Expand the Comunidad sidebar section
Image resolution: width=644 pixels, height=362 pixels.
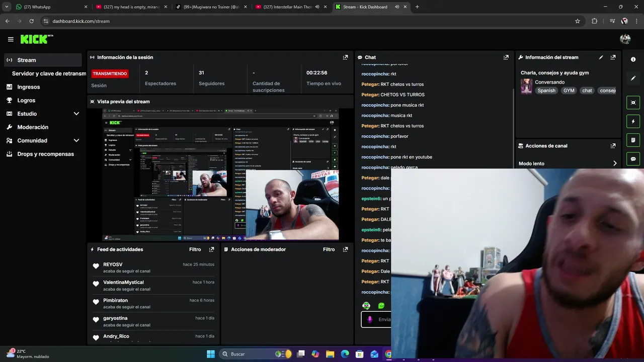tap(76, 141)
